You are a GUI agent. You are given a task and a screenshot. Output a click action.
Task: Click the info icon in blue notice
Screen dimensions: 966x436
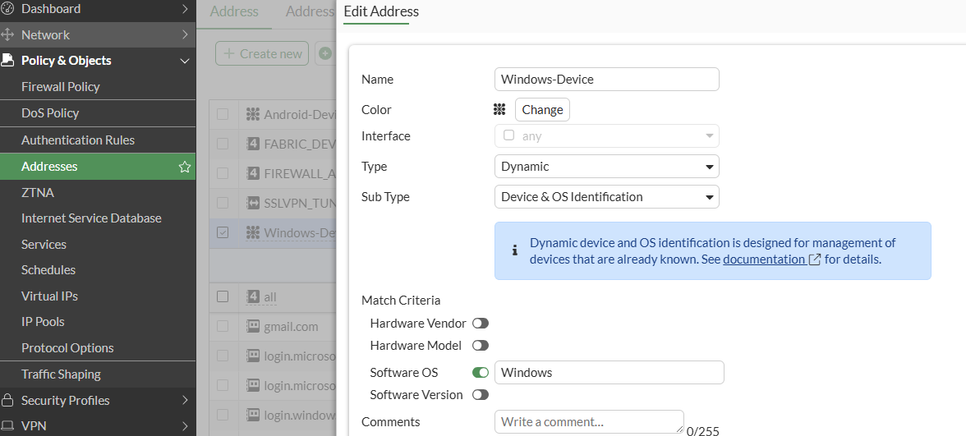tap(515, 250)
